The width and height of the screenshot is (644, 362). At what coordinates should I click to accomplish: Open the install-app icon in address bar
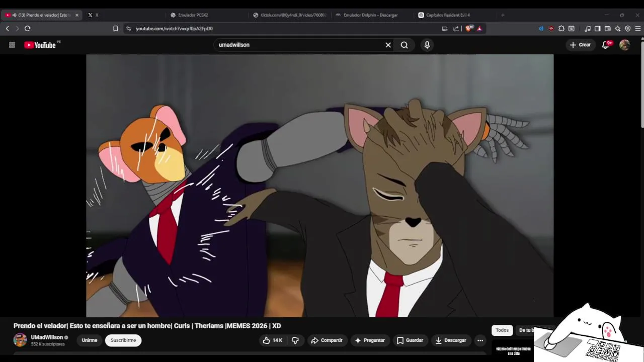445,29
